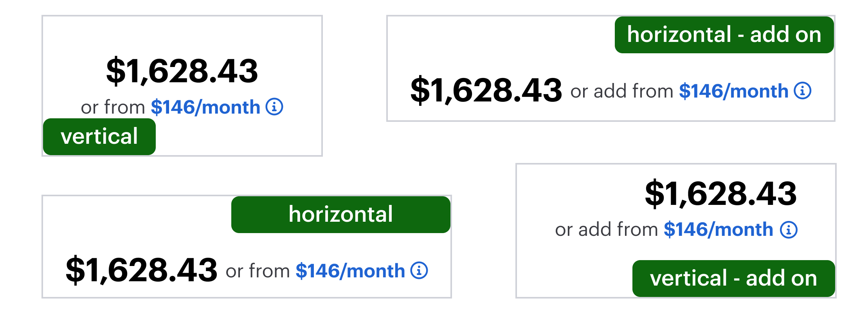This screenshot has width=868, height=313.
Task: Select the $1,628.43 text in the horizontal layout
Action: click(141, 269)
